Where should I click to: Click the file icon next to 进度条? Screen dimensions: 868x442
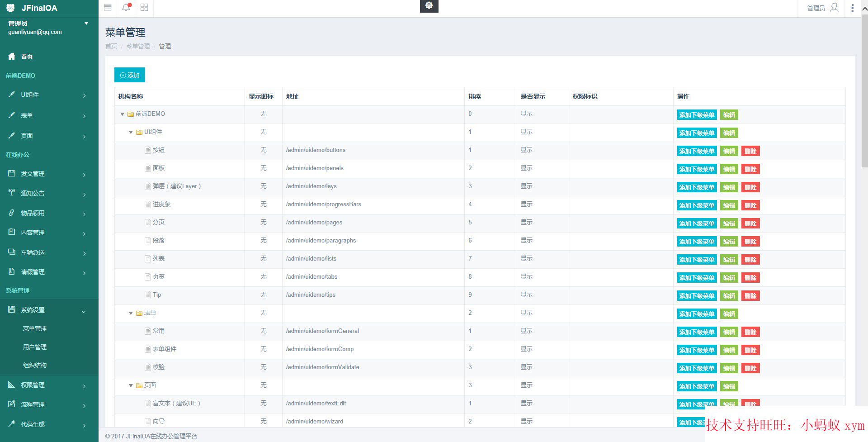(x=147, y=204)
